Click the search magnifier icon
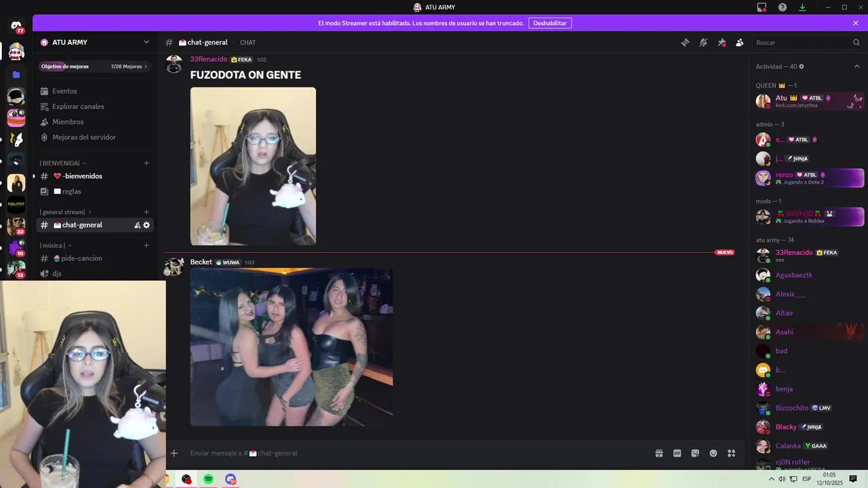 (x=856, y=42)
